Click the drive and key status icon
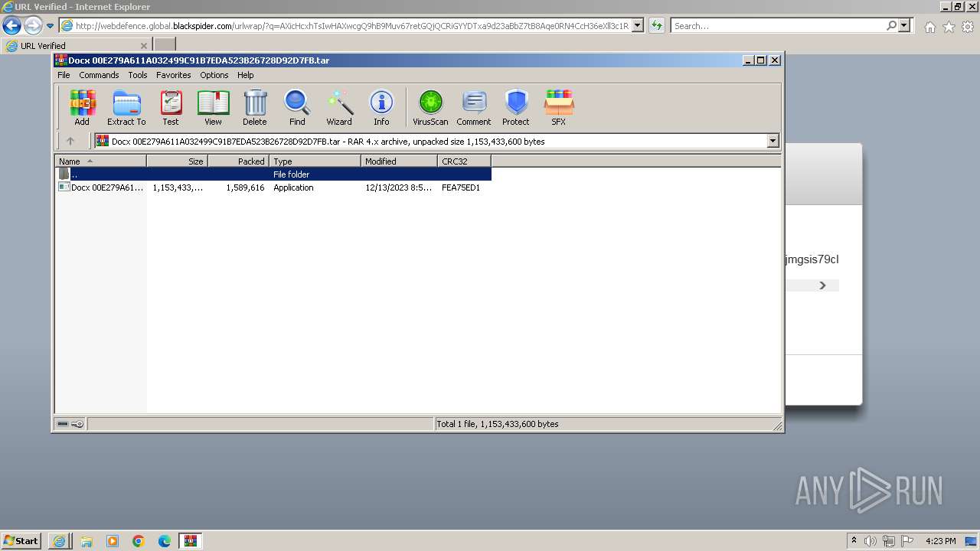 click(70, 424)
